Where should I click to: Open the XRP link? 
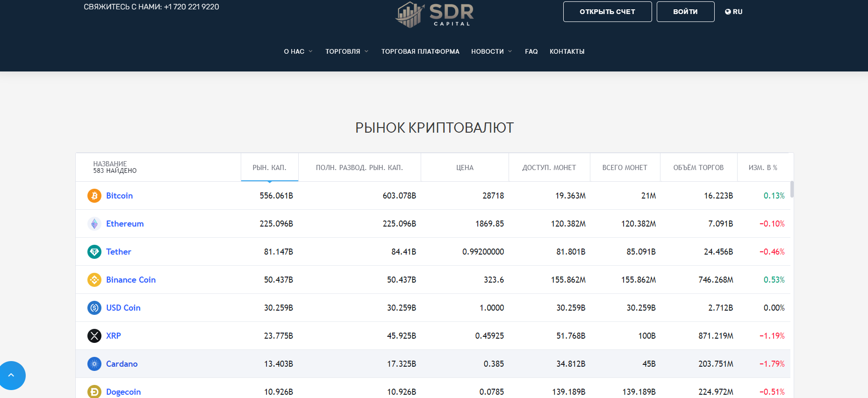(113, 336)
